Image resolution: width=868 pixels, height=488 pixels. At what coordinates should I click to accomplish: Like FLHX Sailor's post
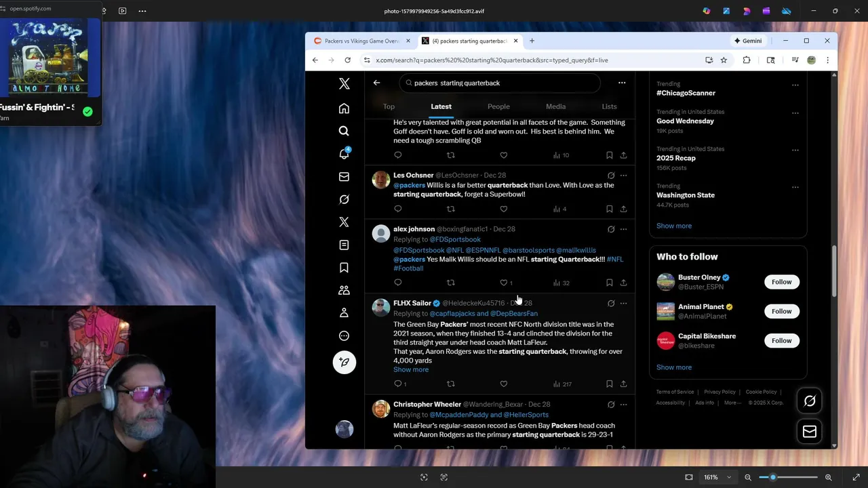click(504, 384)
